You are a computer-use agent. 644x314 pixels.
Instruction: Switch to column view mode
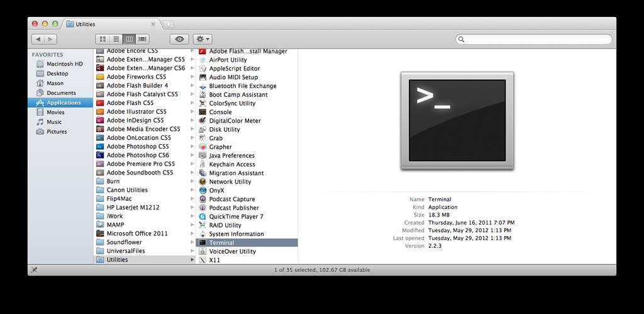tap(129, 39)
